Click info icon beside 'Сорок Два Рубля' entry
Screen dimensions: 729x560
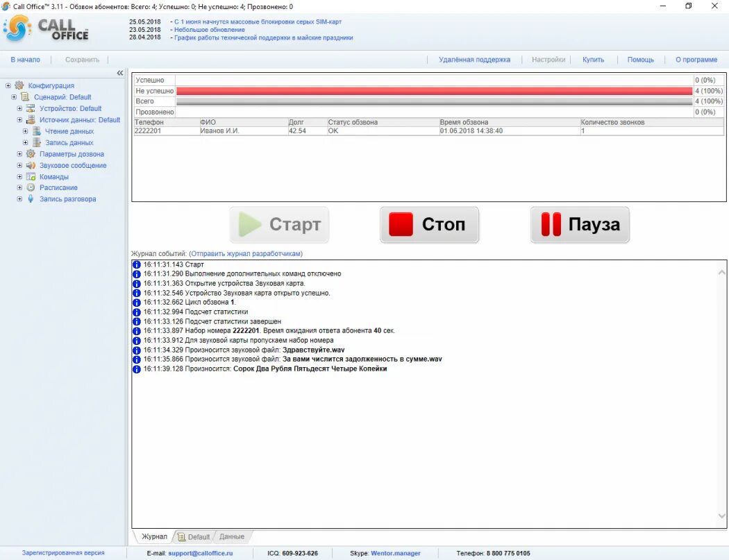(137, 369)
